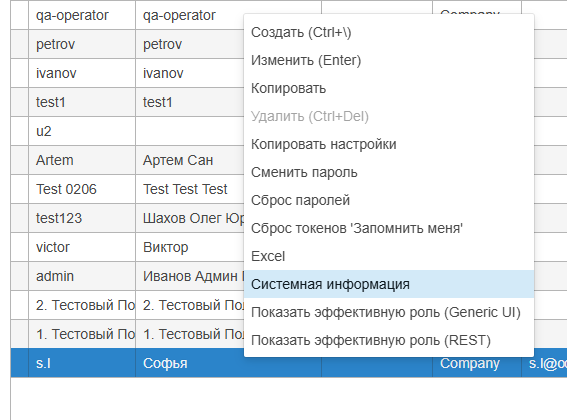Select Изменить (Enter) menu entry
Viewport: 567px width, 420px height.
(x=389, y=60)
